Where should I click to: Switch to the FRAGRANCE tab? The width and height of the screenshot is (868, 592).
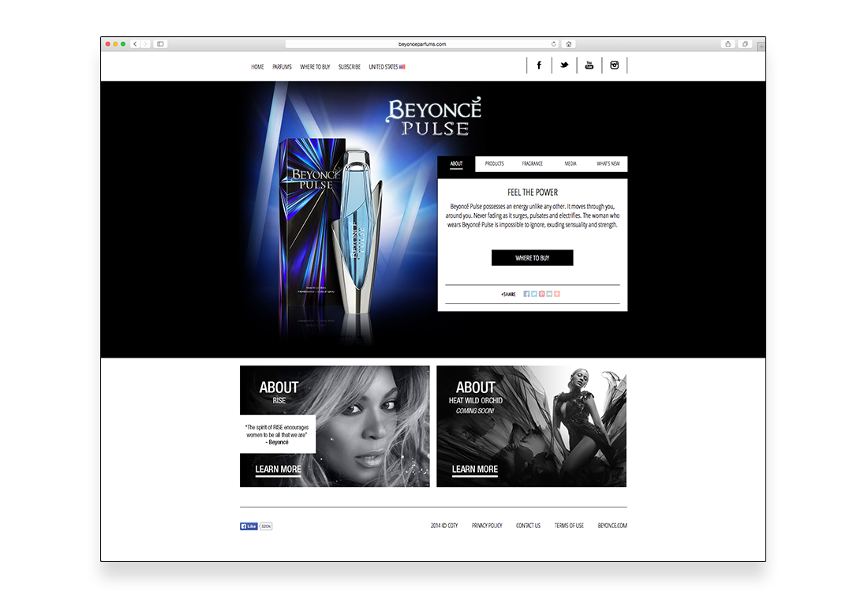click(x=532, y=164)
